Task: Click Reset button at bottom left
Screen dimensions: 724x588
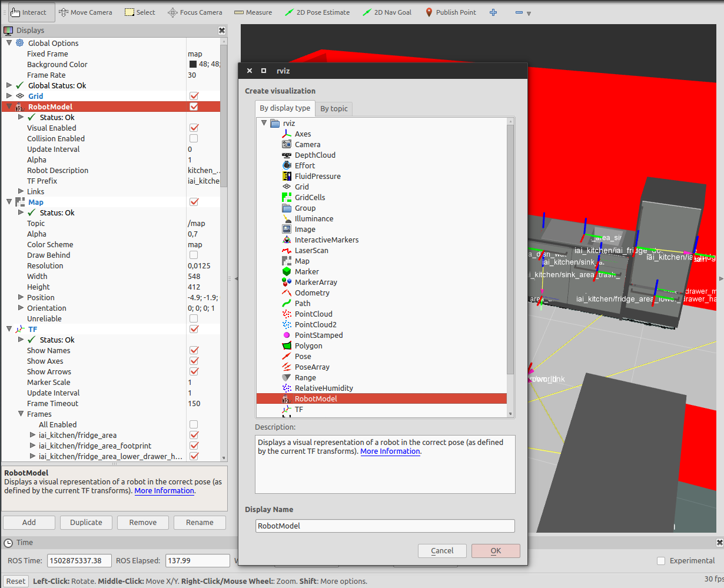Action: point(16,581)
